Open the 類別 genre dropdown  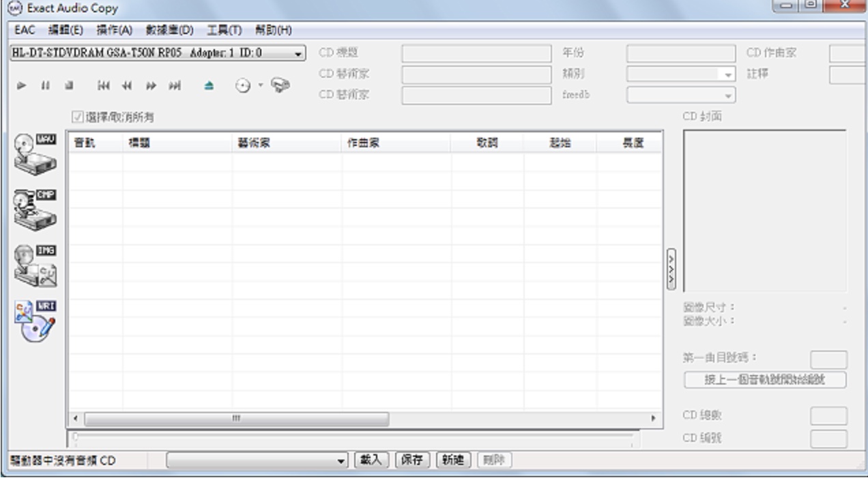click(729, 74)
